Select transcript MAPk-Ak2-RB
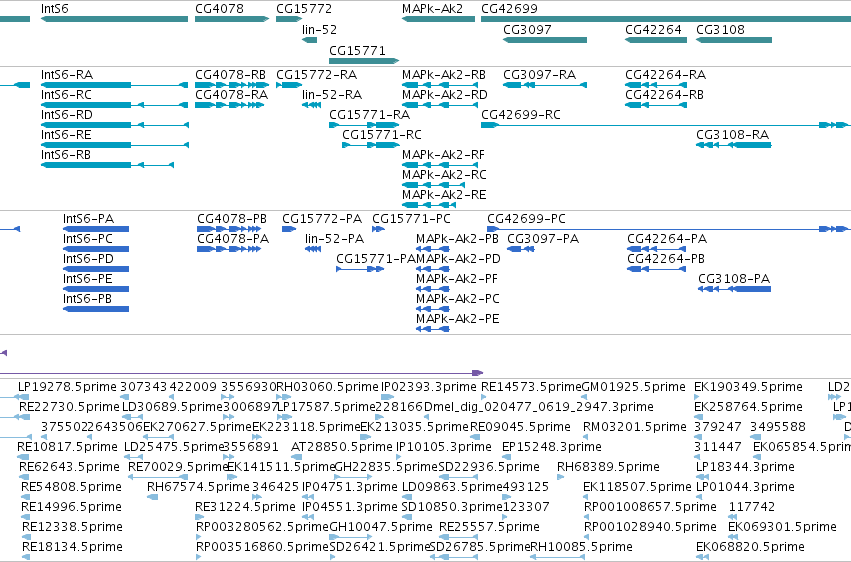This screenshot has height=562, width=851. tap(440, 85)
